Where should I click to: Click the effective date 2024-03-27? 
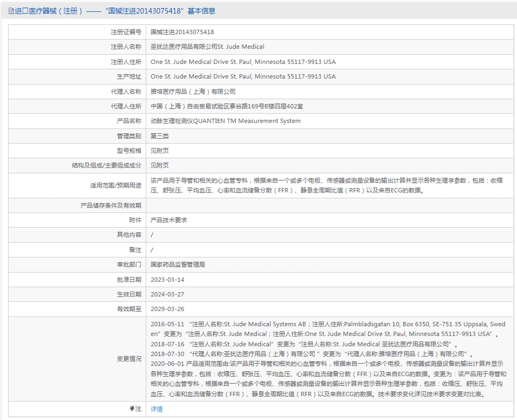167,294
